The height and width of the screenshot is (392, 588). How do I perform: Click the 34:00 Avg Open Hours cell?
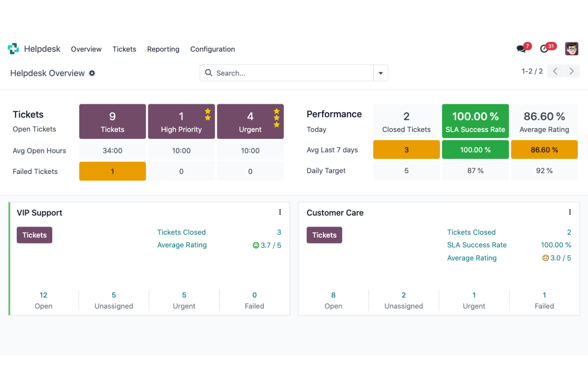coord(112,151)
